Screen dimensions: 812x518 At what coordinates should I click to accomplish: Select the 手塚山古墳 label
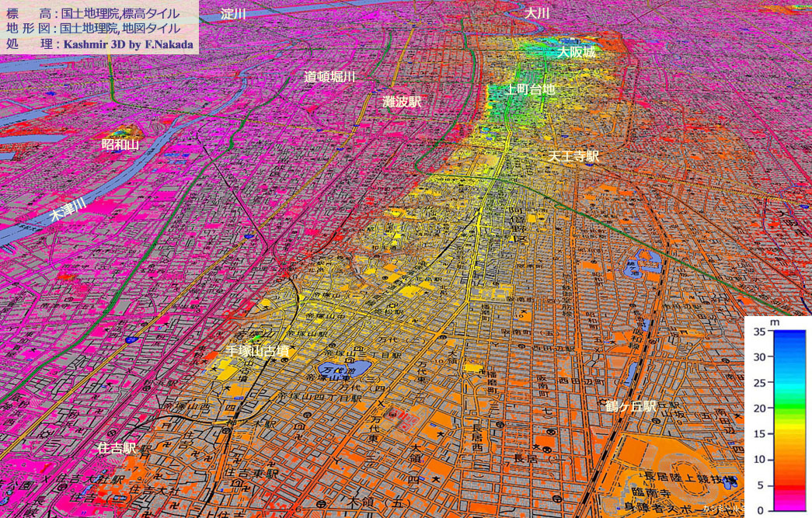pos(257,351)
